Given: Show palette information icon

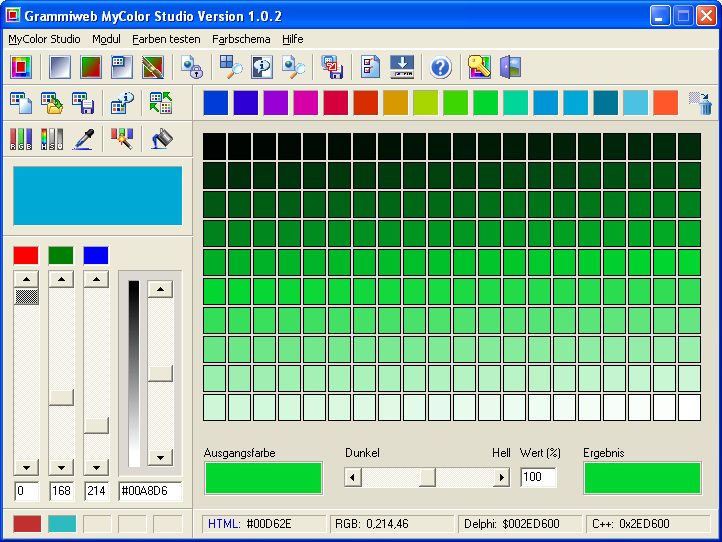Looking at the screenshot, I should click(122, 103).
